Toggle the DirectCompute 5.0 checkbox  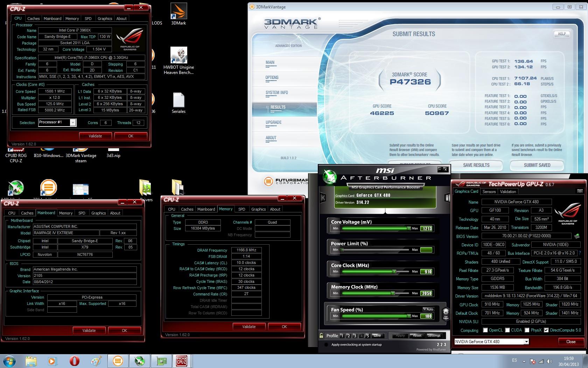[x=546, y=330]
